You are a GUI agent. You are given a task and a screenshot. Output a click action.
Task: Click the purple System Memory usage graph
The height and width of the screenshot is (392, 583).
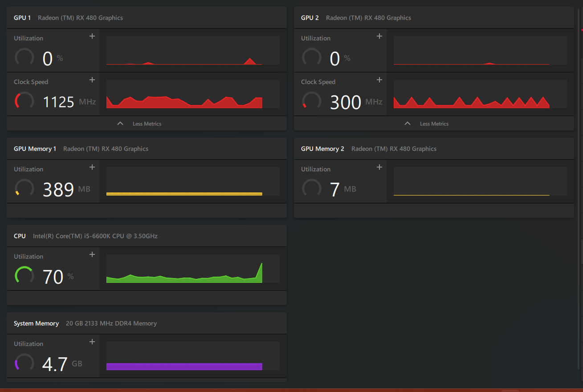click(193, 356)
